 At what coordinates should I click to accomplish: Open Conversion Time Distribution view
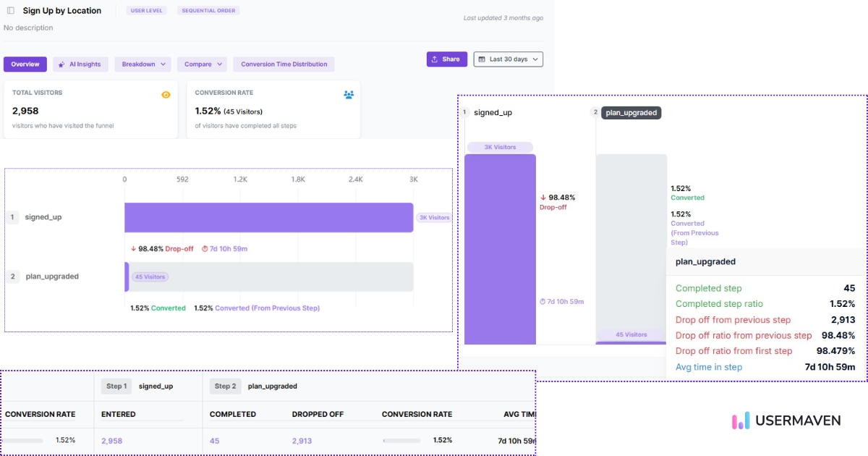[284, 64]
